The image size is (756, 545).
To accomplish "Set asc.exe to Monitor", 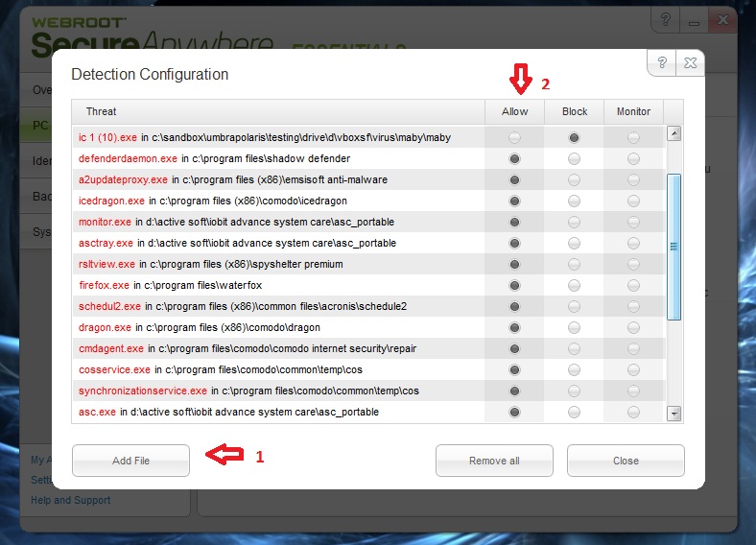I will (633, 413).
